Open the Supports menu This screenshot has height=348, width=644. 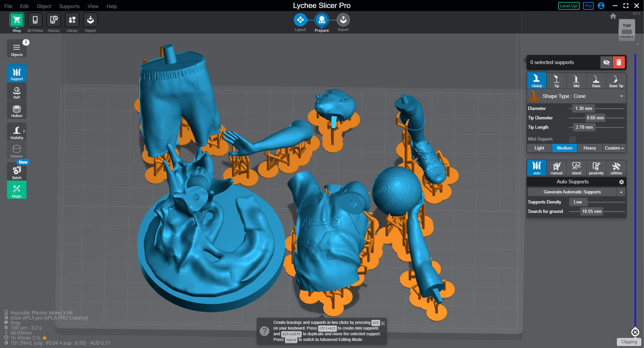coord(69,6)
